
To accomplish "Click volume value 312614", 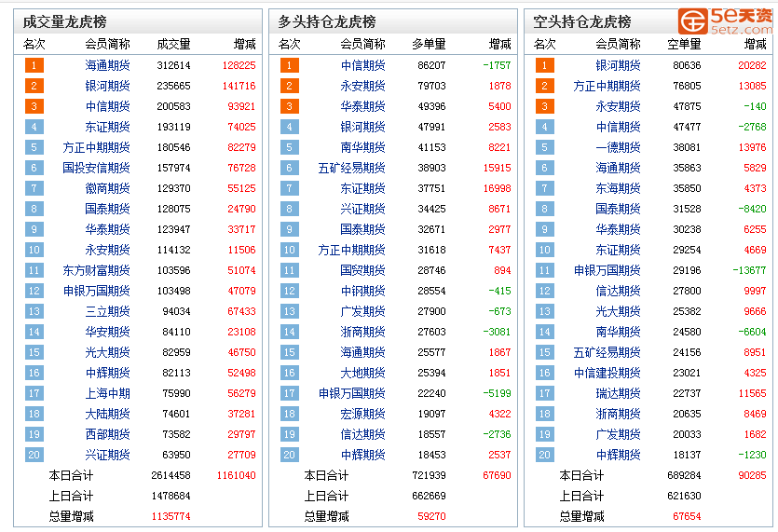I will click(x=173, y=65).
